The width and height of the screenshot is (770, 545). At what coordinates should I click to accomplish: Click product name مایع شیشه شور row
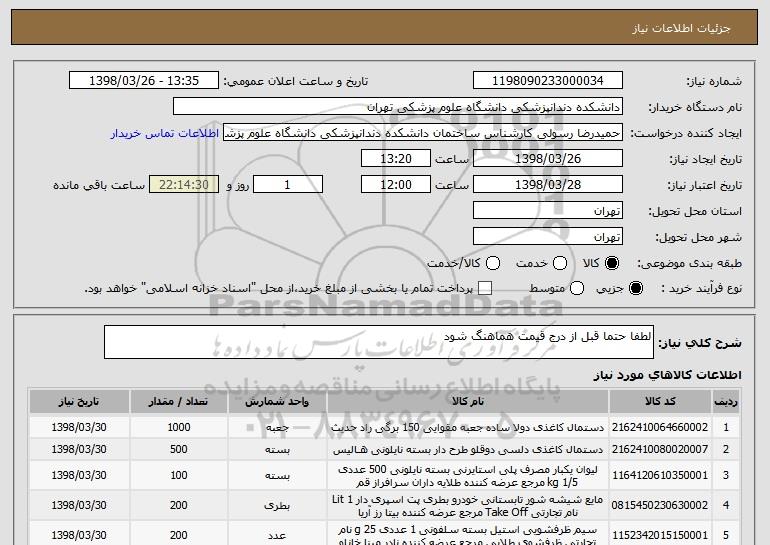click(468, 506)
